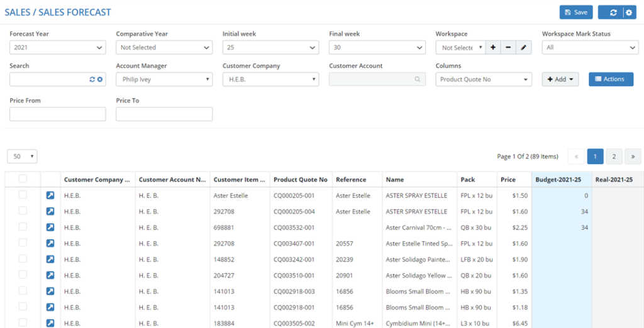Open row link icon for CQ003242-001
The image size is (644, 328).
pos(50,260)
